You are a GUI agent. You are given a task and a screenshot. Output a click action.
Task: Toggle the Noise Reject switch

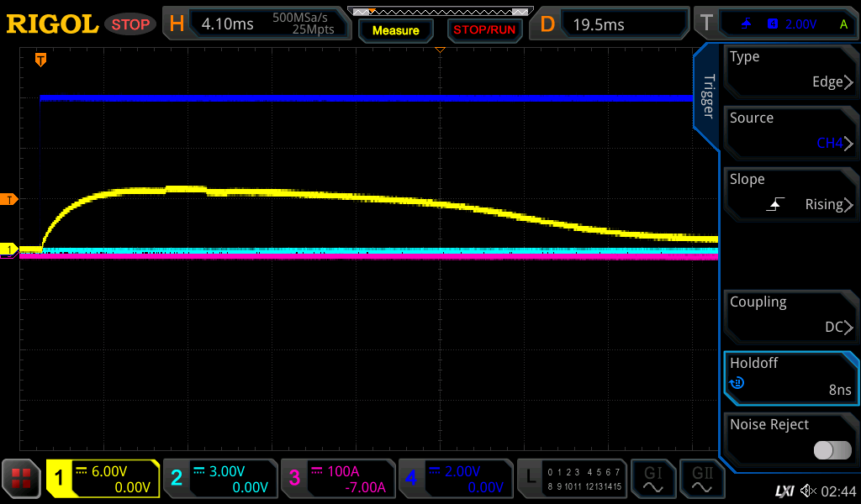point(832,450)
